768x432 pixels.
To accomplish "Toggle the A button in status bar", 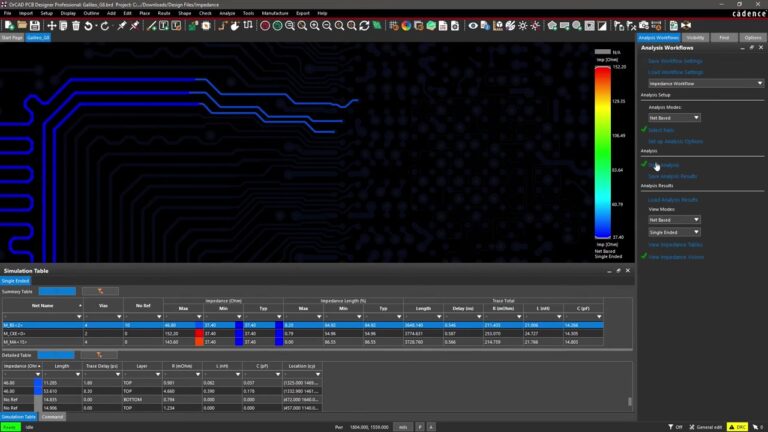I will tap(431, 427).
